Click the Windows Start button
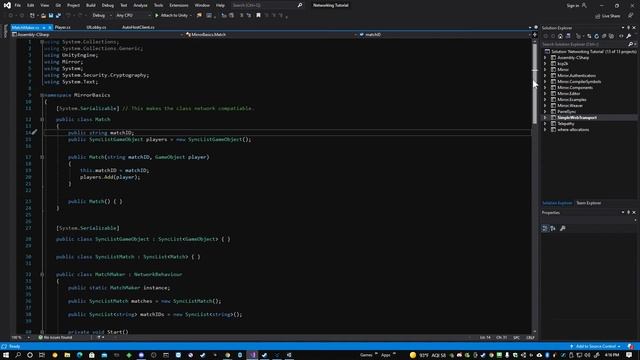The image size is (640, 360). pyautogui.click(x=6, y=355)
